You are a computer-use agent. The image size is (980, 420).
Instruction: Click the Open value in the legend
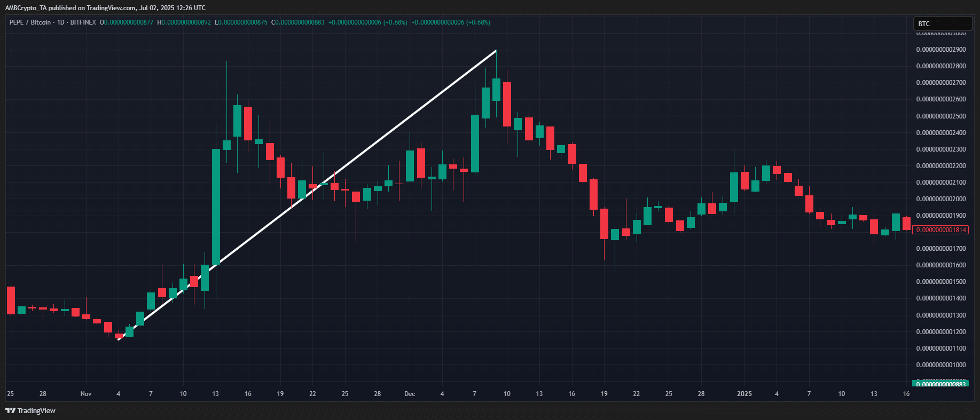pos(128,22)
